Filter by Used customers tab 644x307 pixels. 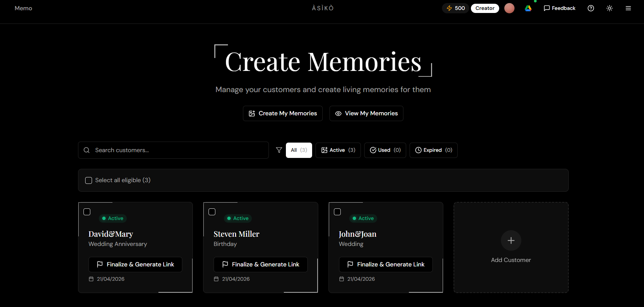(x=385, y=150)
